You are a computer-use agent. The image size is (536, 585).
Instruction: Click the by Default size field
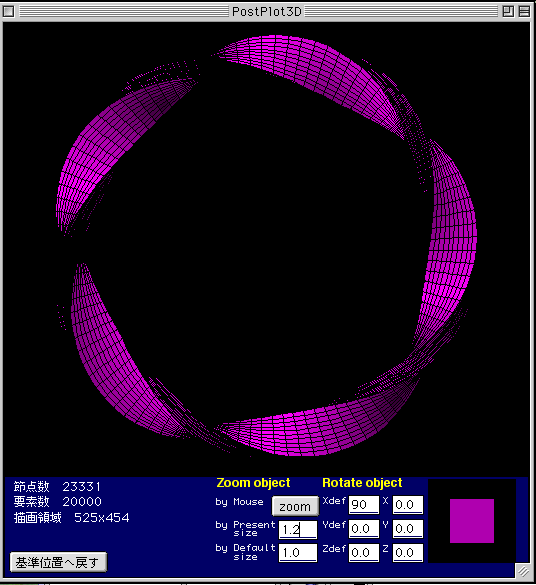298,553
